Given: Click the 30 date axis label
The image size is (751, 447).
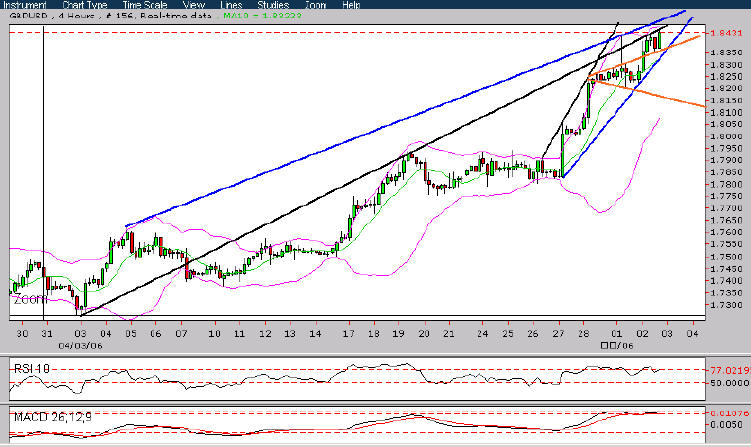Looking at the screenshot, I should [x=22, y=333].
